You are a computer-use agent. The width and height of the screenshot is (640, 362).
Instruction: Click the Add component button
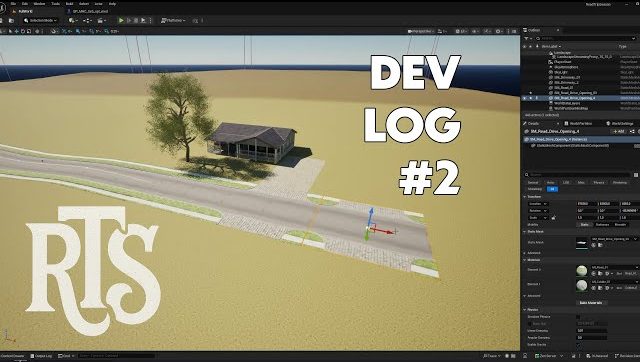pos(618,131)
